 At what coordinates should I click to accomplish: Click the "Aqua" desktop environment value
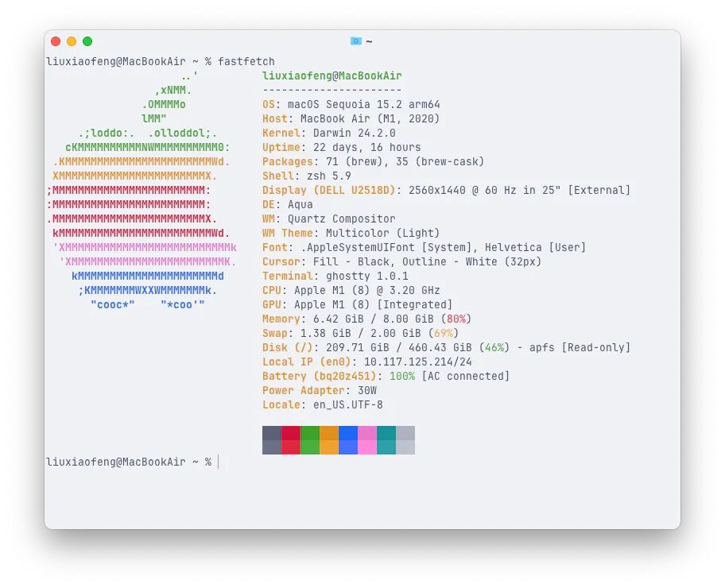[300, 205]
